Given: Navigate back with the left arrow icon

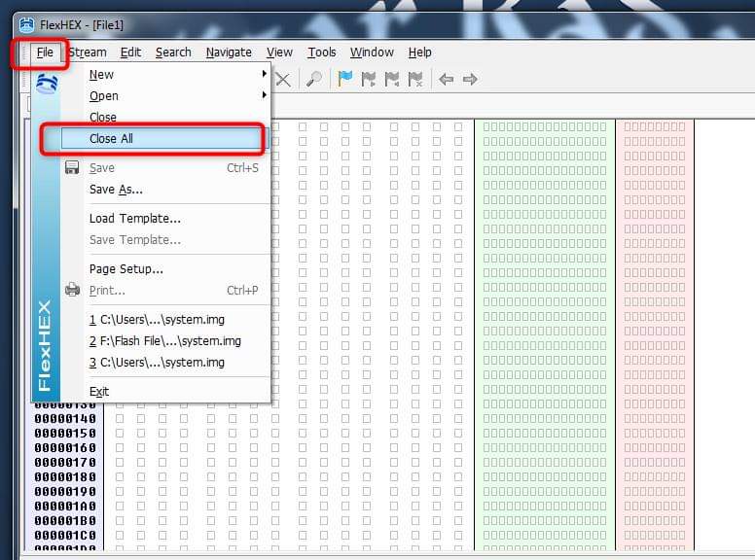Looking at the screenshot, I should tap(447, 79).
